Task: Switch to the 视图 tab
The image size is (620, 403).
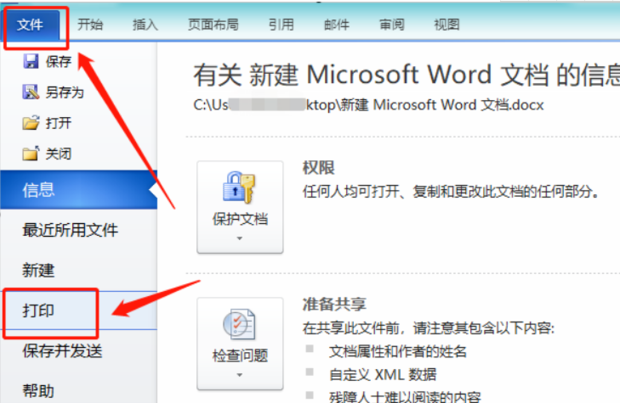Action: (447, 25)
